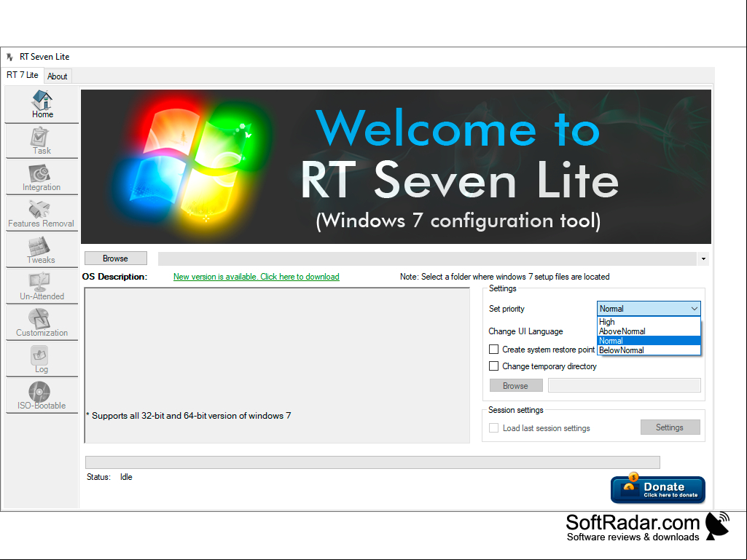
Task: Tick Change temporary directory checkbox
Action: point(494,366)
